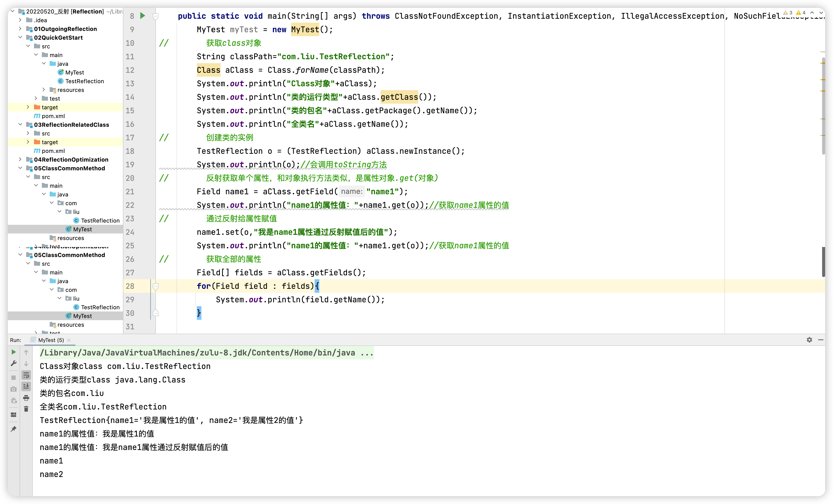Rerun MyTest with the green Run toolbar button
833x504 pixels.
pos(14,352)
